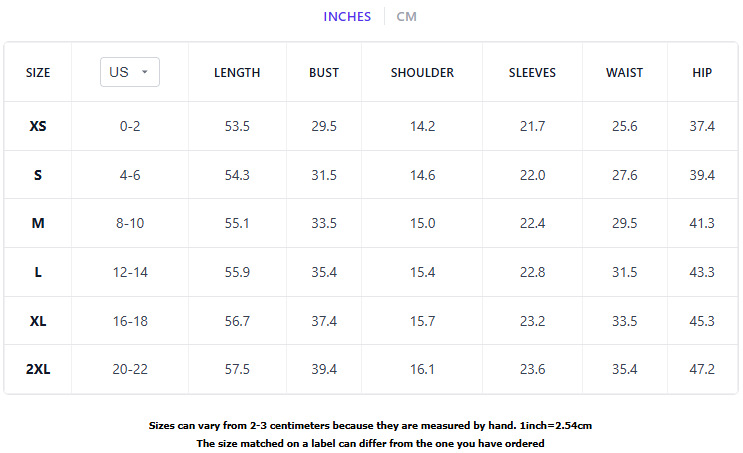Select the M size row label
The width and height of the screenshot is (743, 453).
coord(38,223)
